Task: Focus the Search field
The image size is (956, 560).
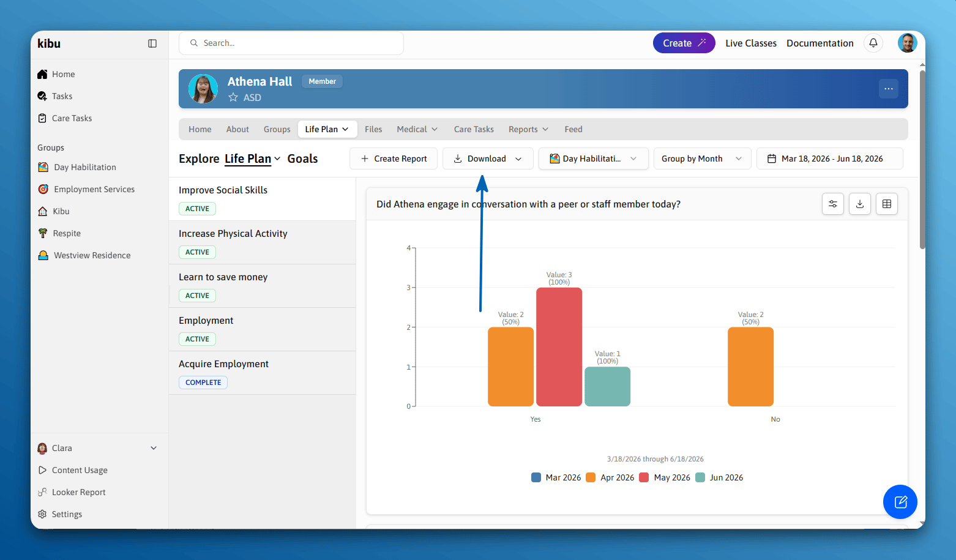Action: [291, 43]
